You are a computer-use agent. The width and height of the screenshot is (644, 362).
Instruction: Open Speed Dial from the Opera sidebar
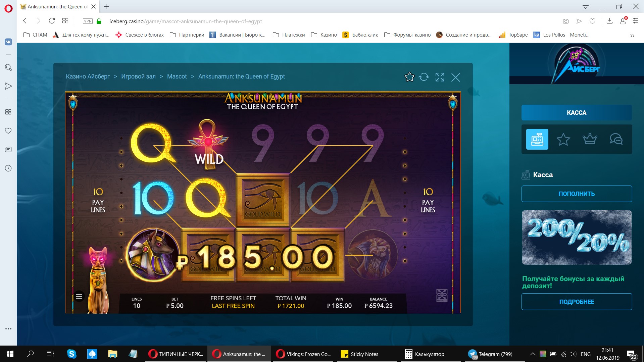tap(8, 112)
